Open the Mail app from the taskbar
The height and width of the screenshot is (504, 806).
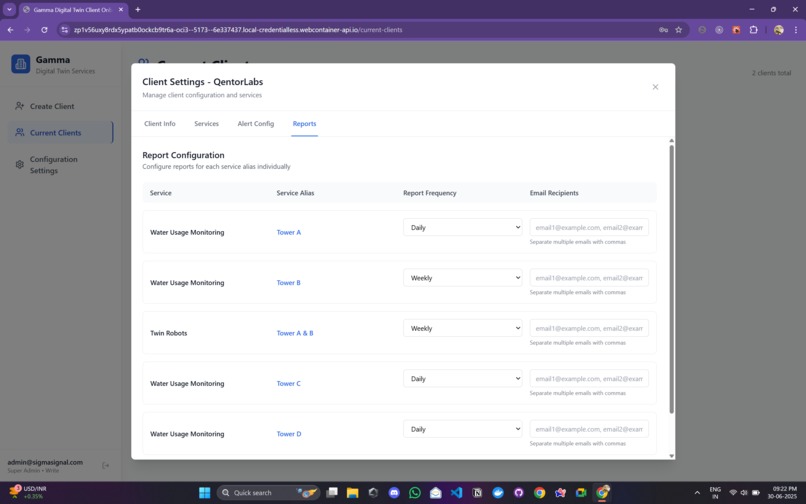435,493
